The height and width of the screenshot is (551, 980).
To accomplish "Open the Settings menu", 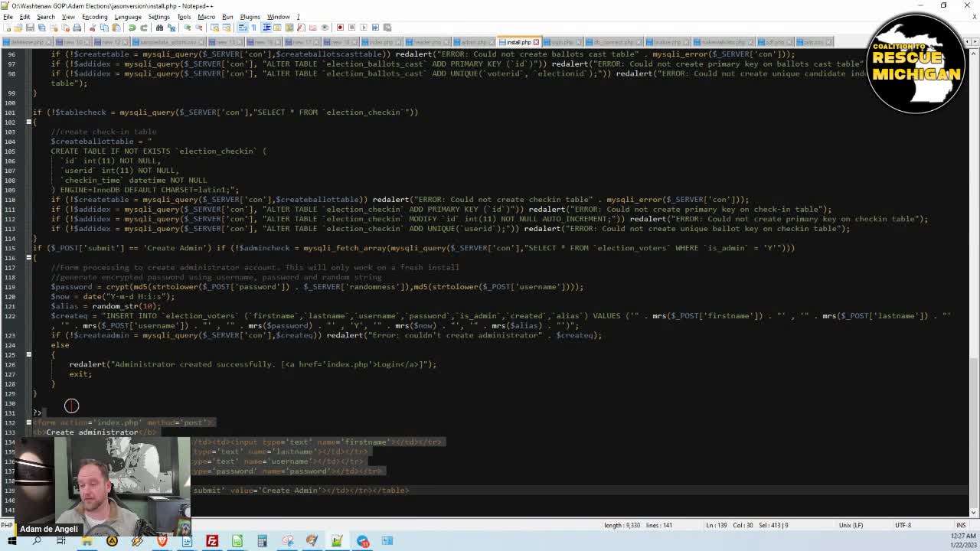I will point(158,17).
